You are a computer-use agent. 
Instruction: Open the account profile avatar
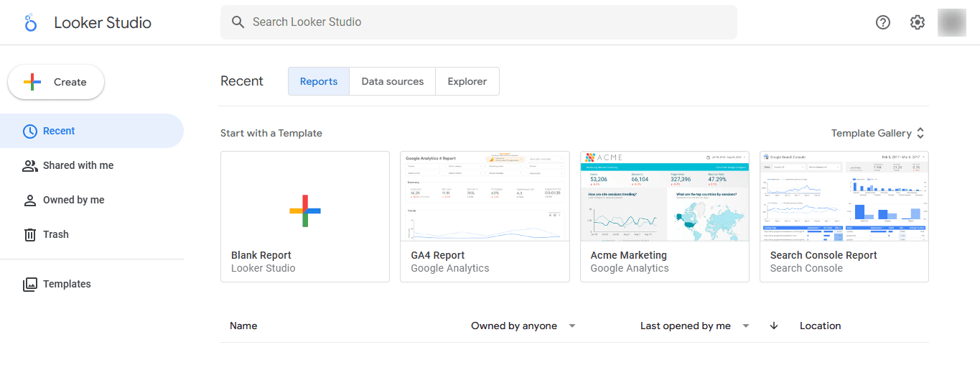(x=952, y=22)
